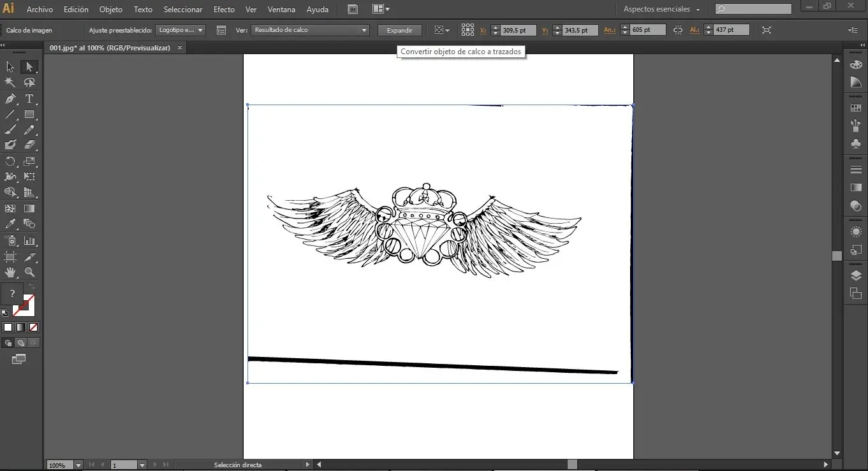Select the Shape Builder tool
The image size is (868, 471).
click(10, 192)
